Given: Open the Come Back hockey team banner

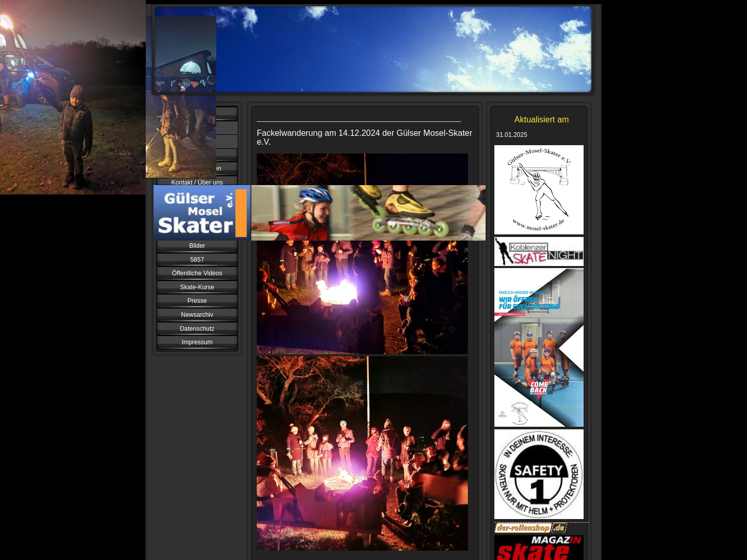Looking at the screenshot, I should [539, 347].
